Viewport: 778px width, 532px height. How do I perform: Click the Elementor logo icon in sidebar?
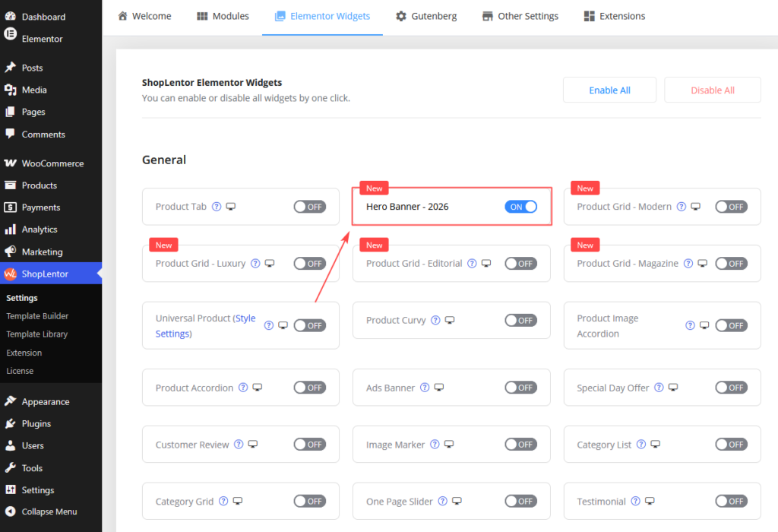[x=10, y=33]
